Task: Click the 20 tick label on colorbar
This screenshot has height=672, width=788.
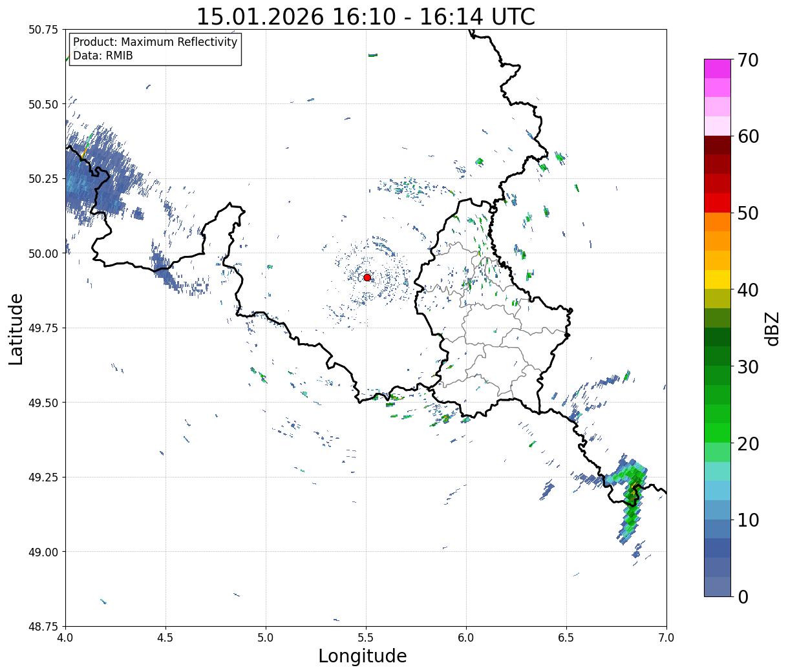Action: click(x=747, y=444)
